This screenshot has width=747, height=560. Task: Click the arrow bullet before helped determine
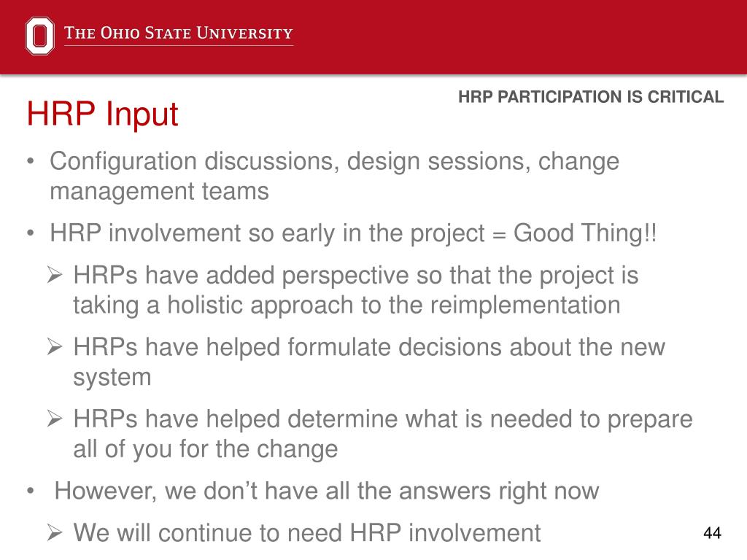click(55, 419)
